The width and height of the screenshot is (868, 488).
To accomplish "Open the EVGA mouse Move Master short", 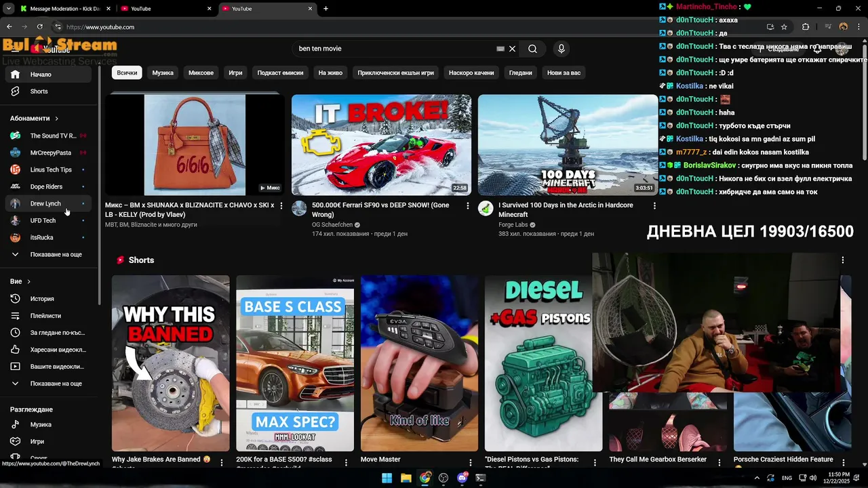I will tap(419, 363).
